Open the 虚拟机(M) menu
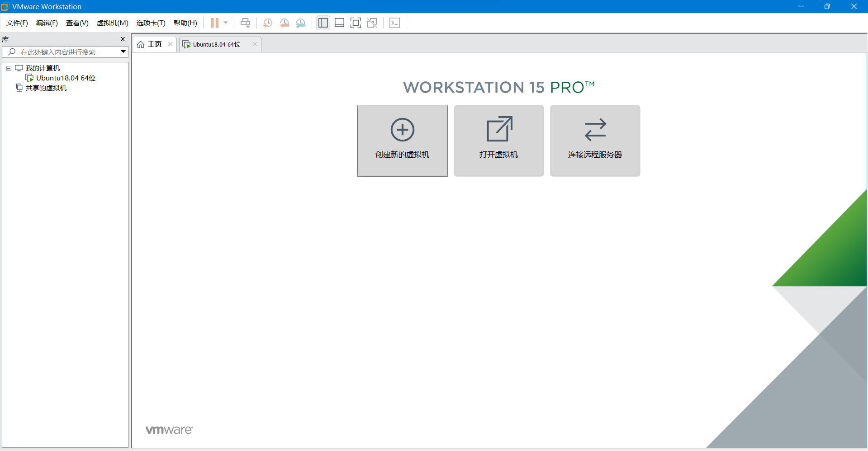The image size is (868, 451). (x=113, y=23)
